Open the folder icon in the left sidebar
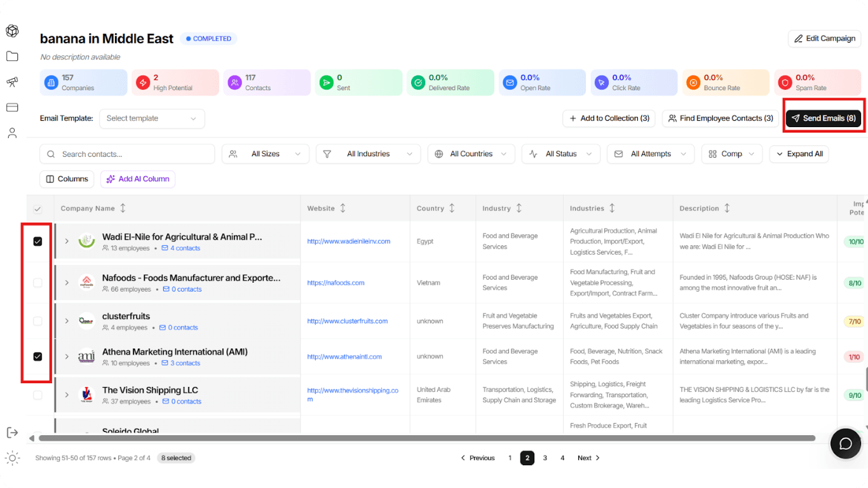The image size is (868, 488). pyautogui.click(x=12, y=56)
